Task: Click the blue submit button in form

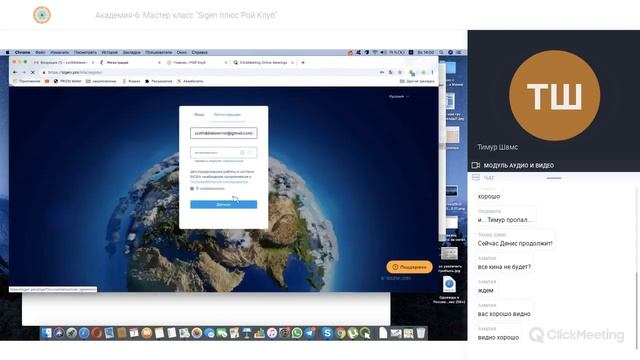Action: pos(224,204)
